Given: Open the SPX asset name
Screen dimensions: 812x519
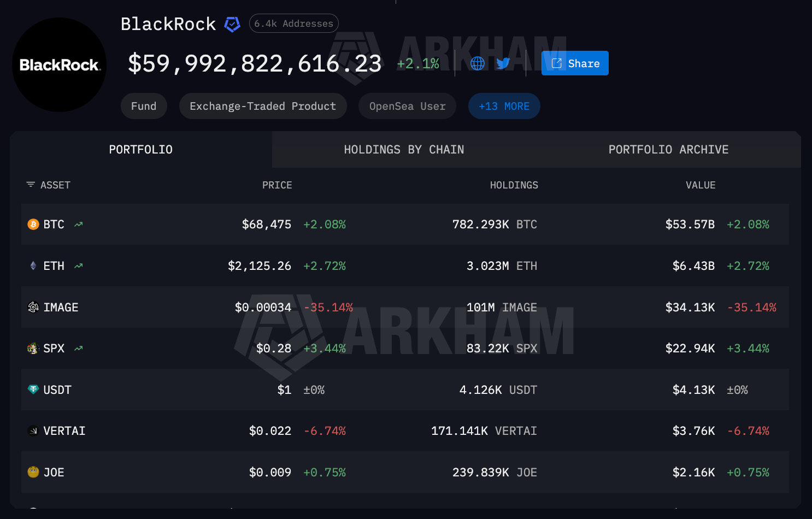Looking at the screenshot, I should [54, 349].
